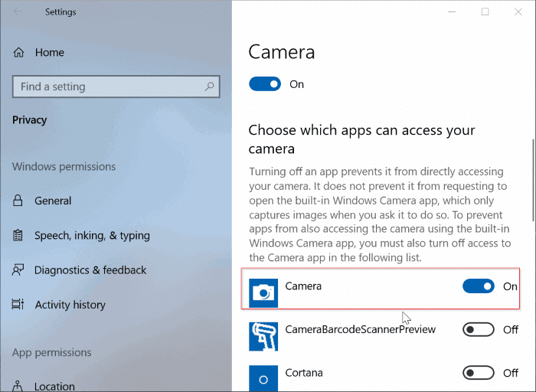The height and width of the screenshot is (392, 536).
Task: Click the Cortana app icon tile
Action: (263, 378)
